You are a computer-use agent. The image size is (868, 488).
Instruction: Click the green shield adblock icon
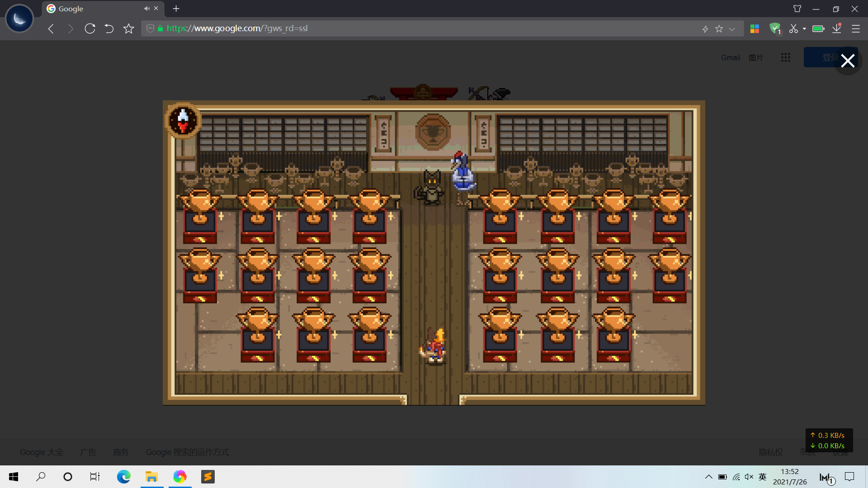(x=775, y=28)
